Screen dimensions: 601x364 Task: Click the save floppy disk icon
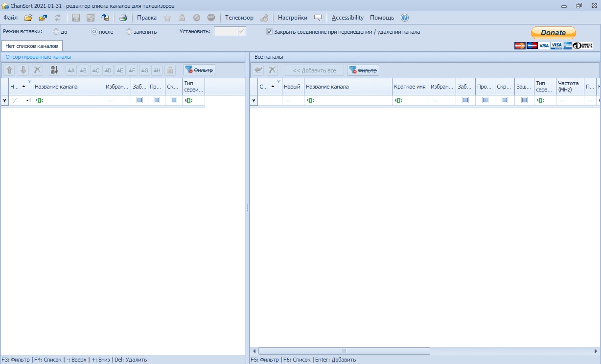(x=76, y=18)
